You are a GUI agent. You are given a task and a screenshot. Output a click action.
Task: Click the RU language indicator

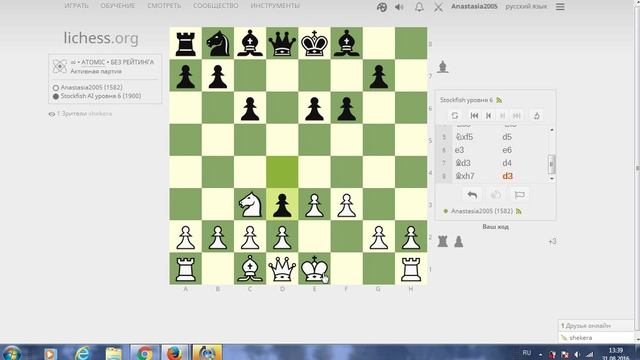coord(527,353)
